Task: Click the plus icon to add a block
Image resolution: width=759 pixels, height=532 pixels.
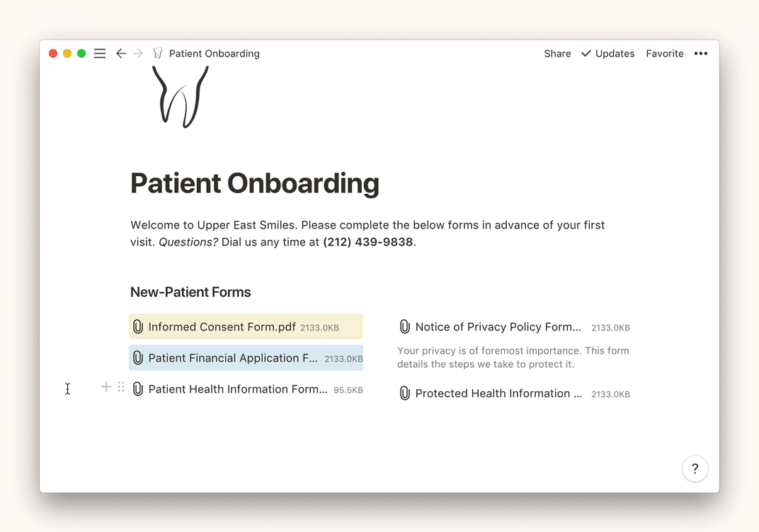Action: pos(106,387)
